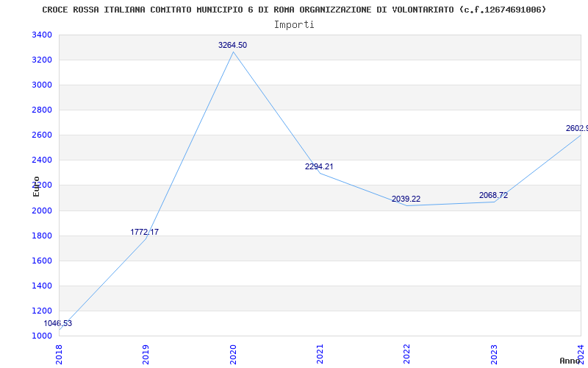
Task: Click the x-axis year 2023
Action: [494, 355]
